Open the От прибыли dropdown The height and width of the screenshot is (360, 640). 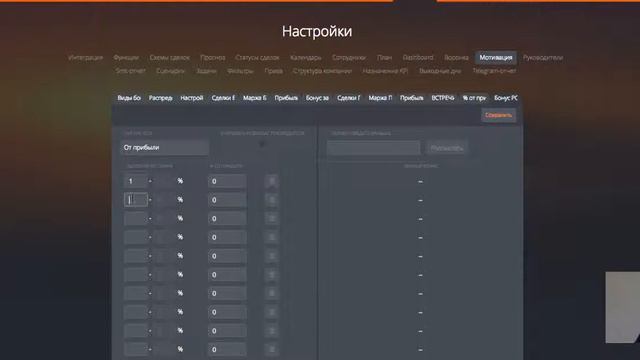click(x=164, y=147)
